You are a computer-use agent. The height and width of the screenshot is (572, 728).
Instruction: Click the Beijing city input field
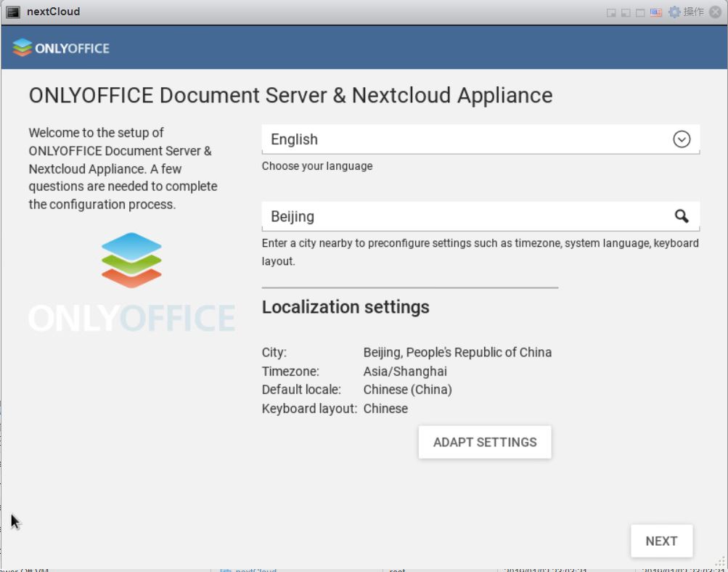pos(480,216)
